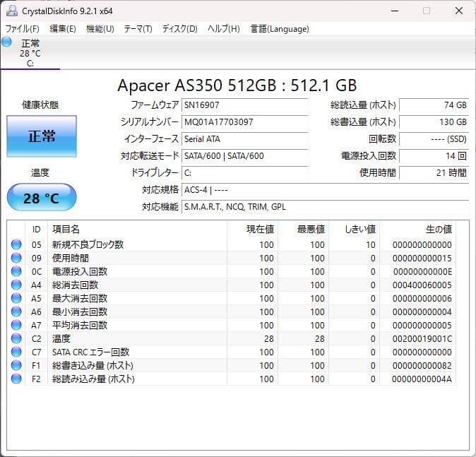Click the ID column header
476x457 pixels.
pos(37,230)
